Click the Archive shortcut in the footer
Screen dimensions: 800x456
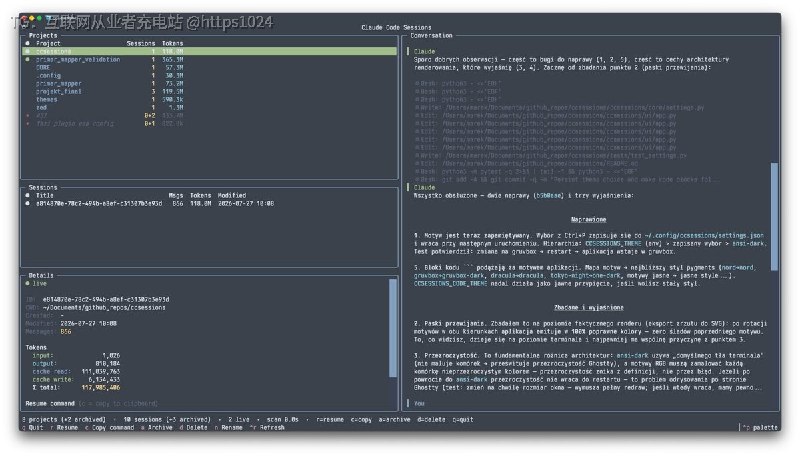pos(157,428)
